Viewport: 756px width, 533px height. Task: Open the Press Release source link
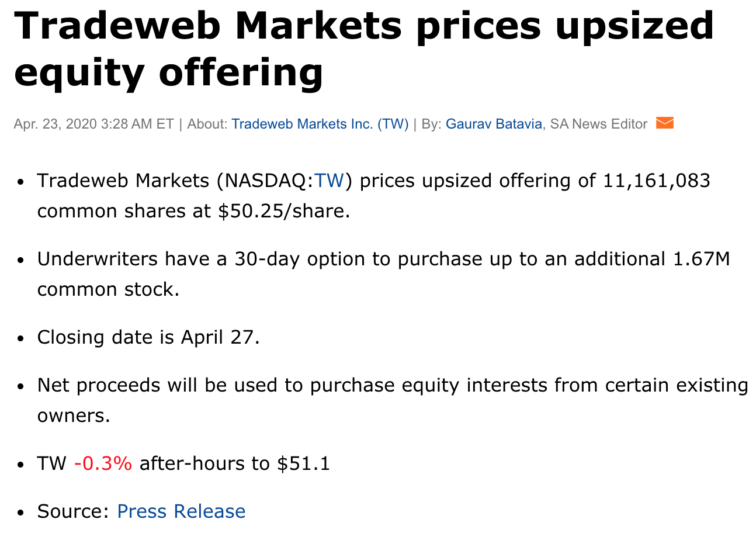click(x=181, y=511)
